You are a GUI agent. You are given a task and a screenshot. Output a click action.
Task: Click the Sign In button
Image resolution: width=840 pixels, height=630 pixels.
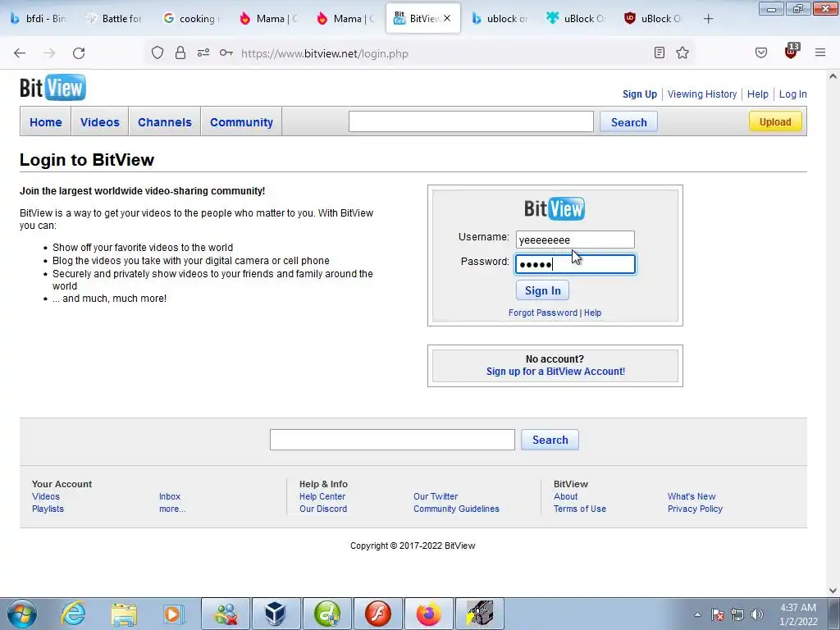click(543, 290)
